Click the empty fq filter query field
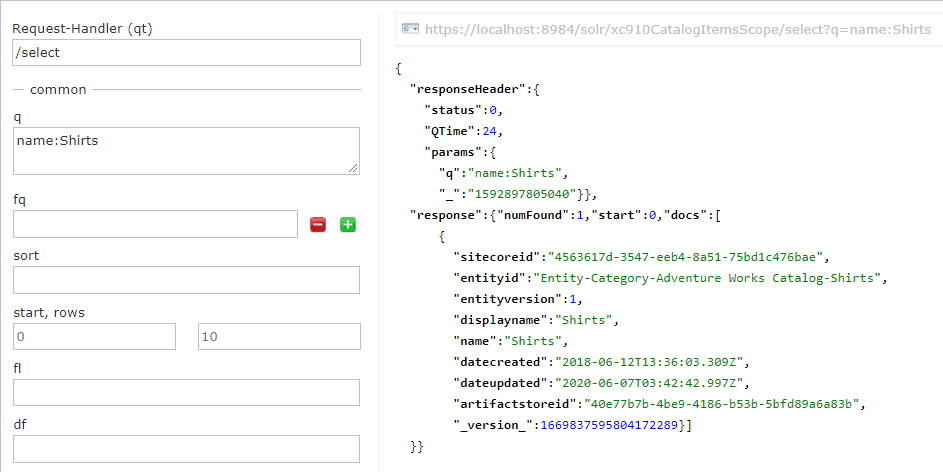 (155, 224)
